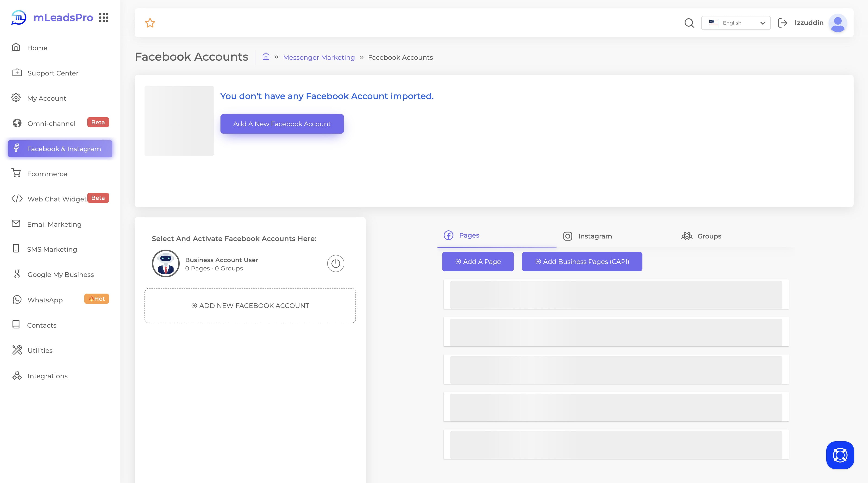Click the Business Account User robot avatar
The width and height of the screenshot is (868, 483).
point(165,263)
